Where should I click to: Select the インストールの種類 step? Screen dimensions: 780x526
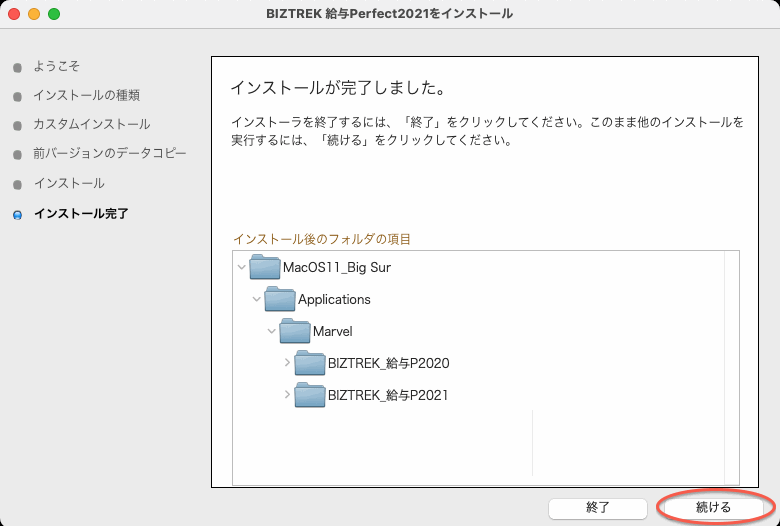point(86,96)
